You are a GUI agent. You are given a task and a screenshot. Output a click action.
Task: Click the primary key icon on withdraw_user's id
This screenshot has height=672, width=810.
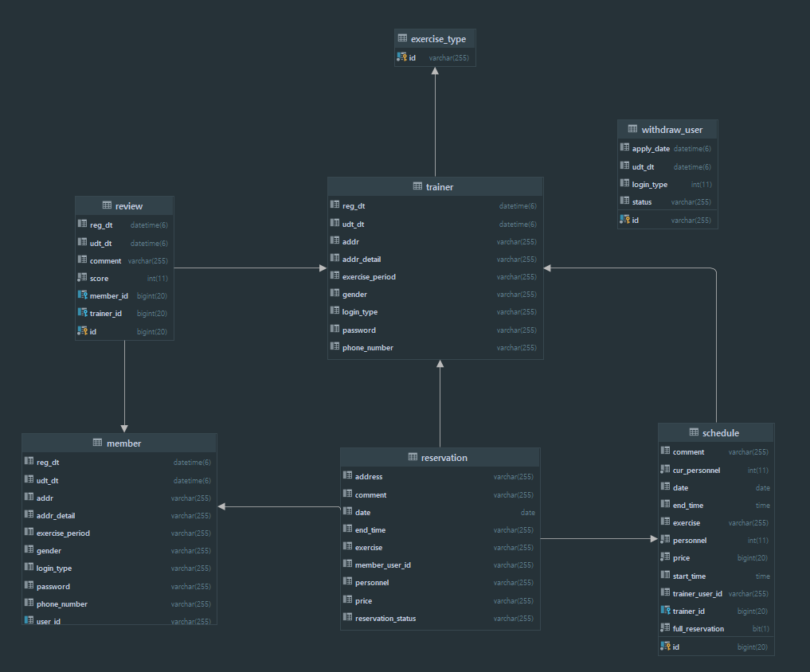point(624,220)
